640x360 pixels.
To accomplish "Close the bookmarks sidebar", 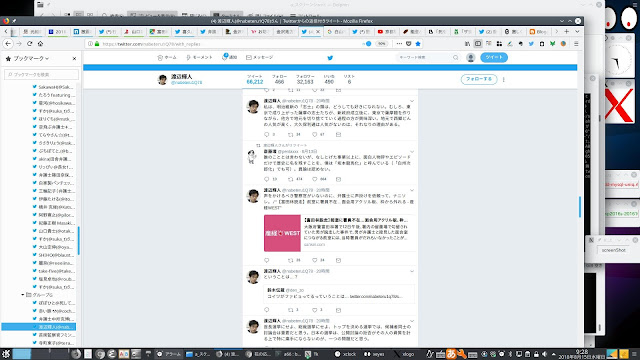I will 74,59.
